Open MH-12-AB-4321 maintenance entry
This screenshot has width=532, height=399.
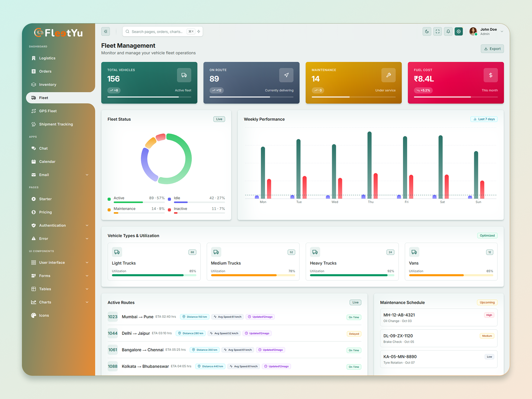coord(439,318)
